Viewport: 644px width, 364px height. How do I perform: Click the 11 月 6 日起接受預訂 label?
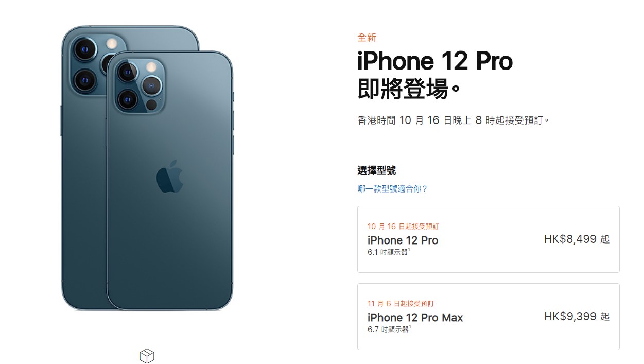[401, 303]
